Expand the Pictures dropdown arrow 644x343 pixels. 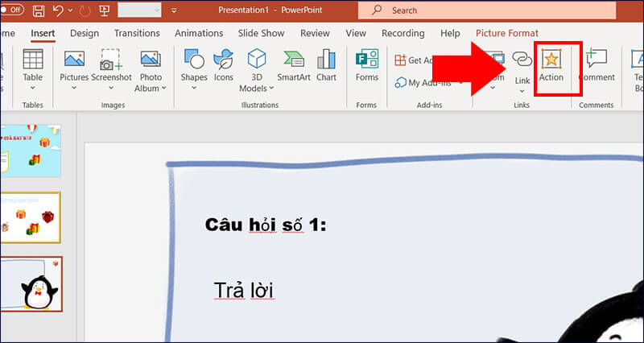pyautogui.click(x=74, y=88)
